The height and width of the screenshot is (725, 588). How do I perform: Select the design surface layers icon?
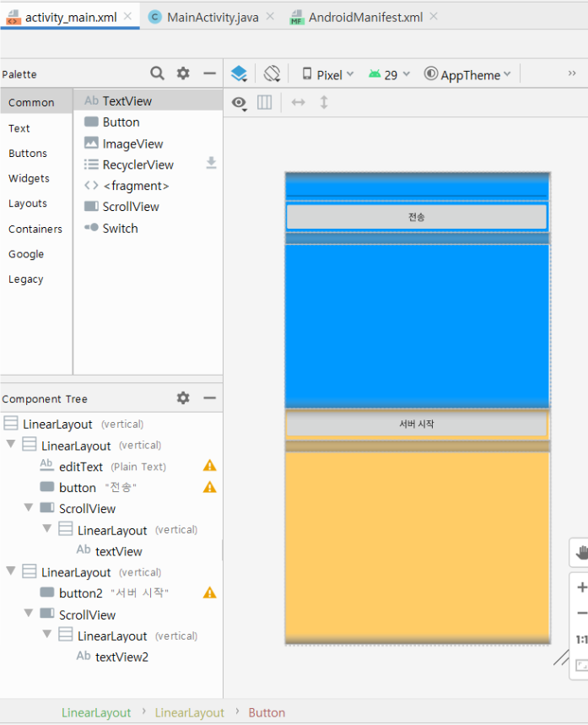point(239,74)
